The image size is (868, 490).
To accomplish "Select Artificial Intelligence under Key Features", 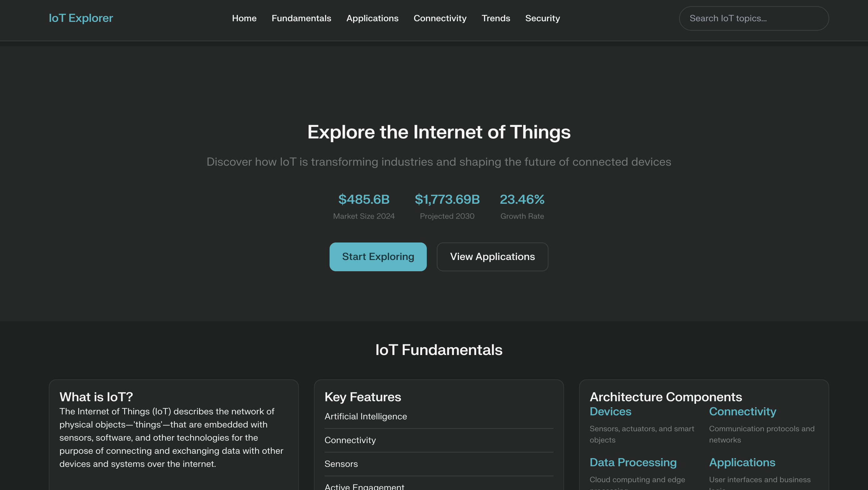I will [366, 416].
